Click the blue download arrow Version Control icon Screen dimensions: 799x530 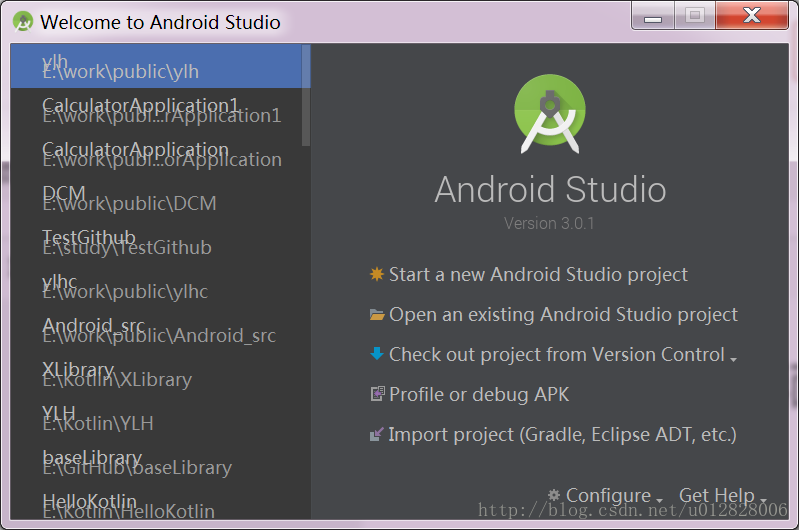[377, 353]
